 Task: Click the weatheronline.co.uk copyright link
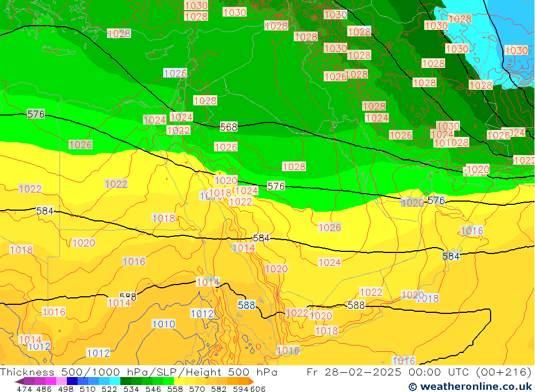[x=470, y=387]
